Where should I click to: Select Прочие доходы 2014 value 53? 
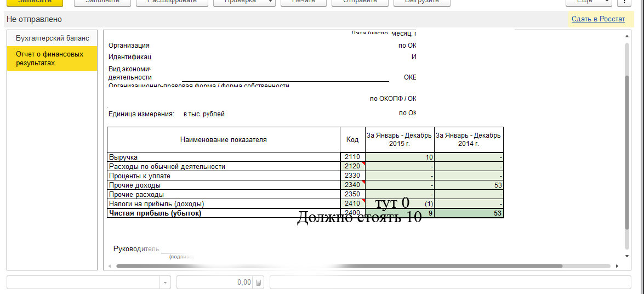[x=469, y=185]
